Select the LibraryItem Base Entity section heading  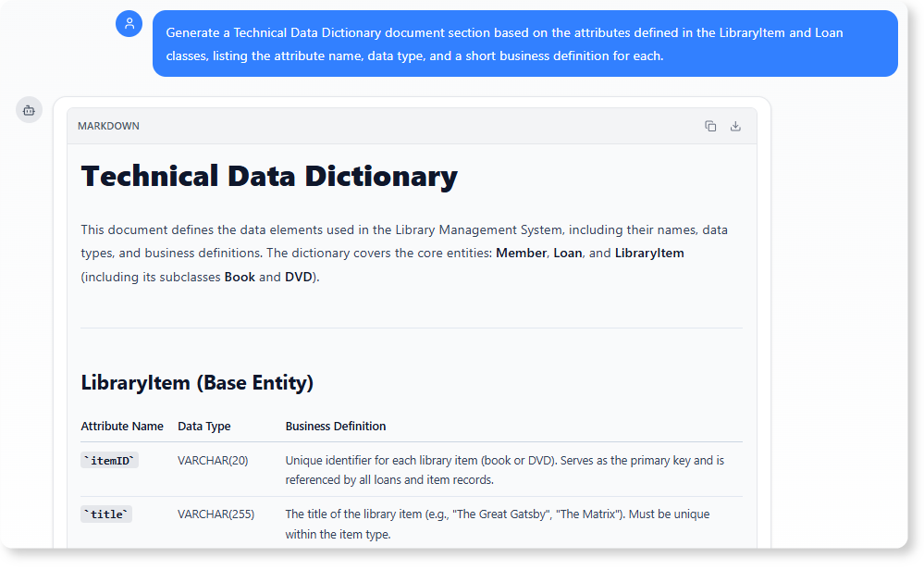197,382
